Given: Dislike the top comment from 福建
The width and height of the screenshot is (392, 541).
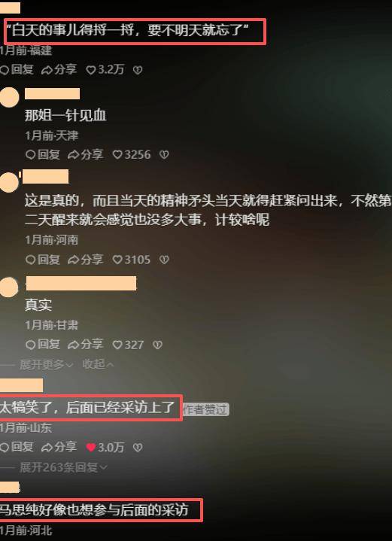Looking at the screenshot, I should (x=138, y=71).
